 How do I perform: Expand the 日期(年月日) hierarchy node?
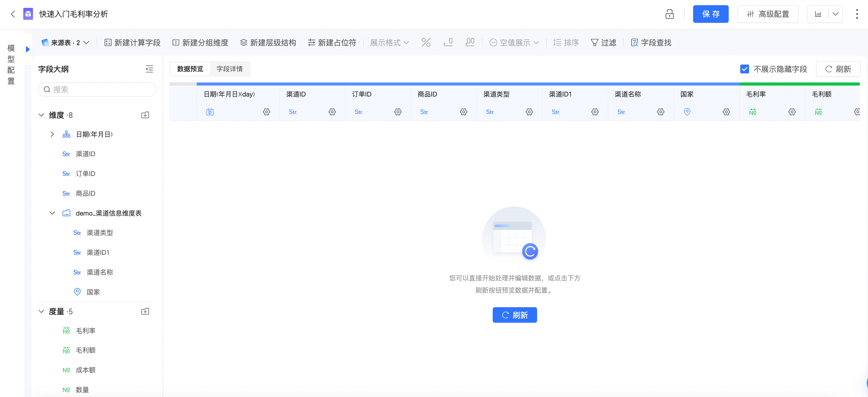tap(52, 134)
